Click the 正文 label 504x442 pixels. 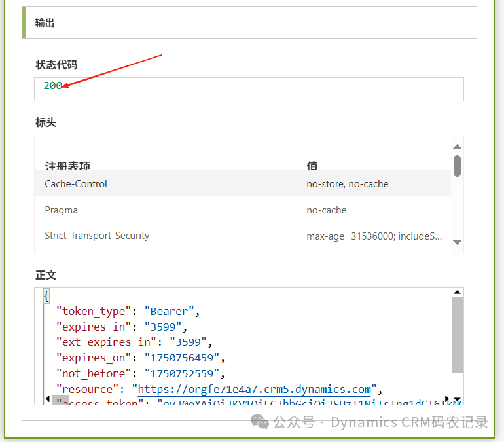pyautogui.click(x=46, y=275)
